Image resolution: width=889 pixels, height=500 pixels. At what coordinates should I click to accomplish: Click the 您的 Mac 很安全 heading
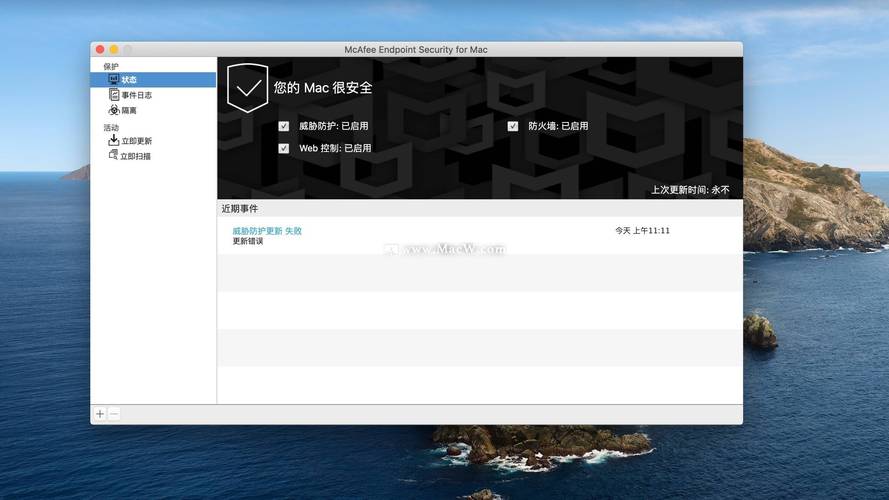(x=323, y=87)
